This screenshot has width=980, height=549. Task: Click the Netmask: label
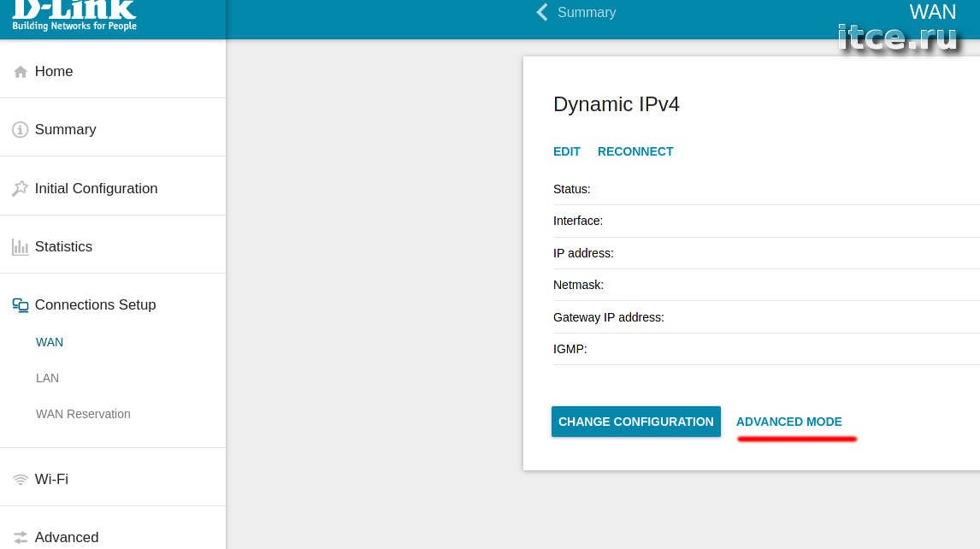[578, 285]
